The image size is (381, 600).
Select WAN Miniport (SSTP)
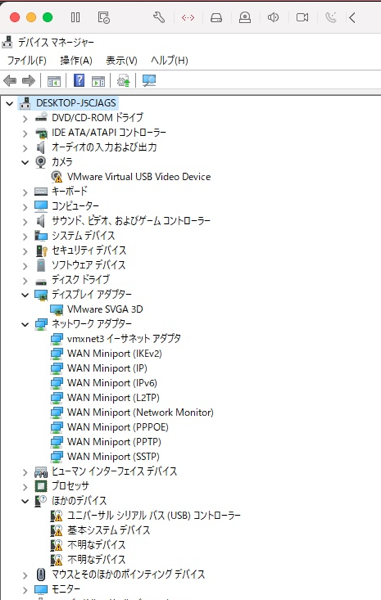[113, 456]
